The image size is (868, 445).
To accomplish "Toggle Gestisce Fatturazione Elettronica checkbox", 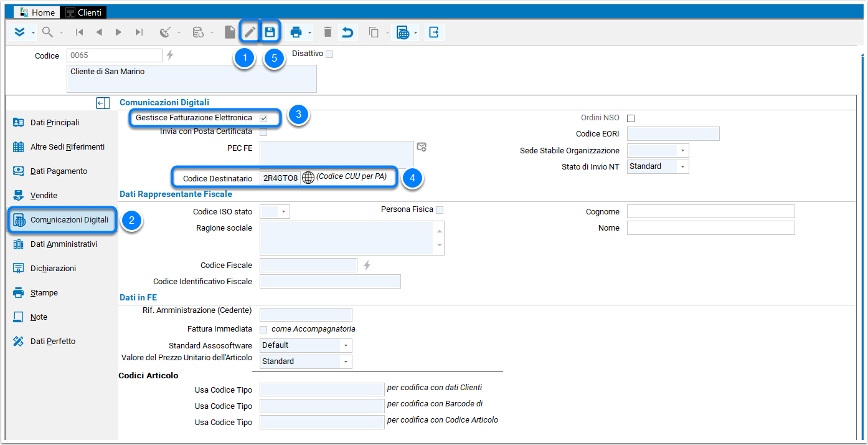I will coord(263,118).
